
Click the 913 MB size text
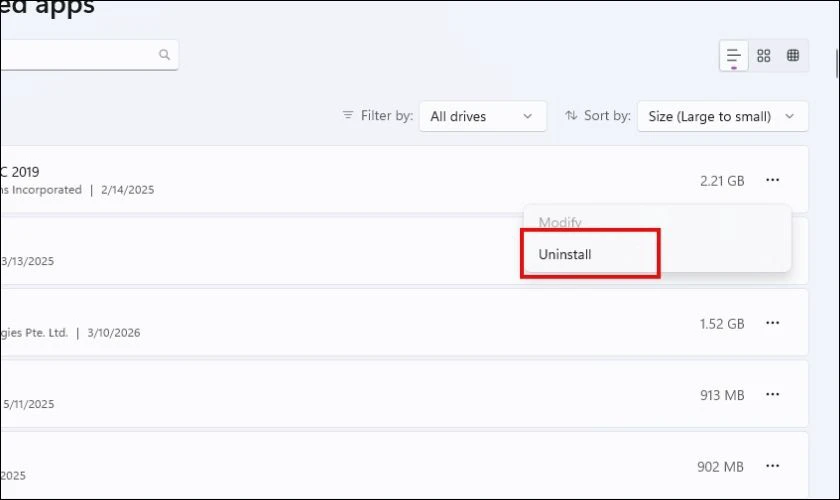pos(722,395)
